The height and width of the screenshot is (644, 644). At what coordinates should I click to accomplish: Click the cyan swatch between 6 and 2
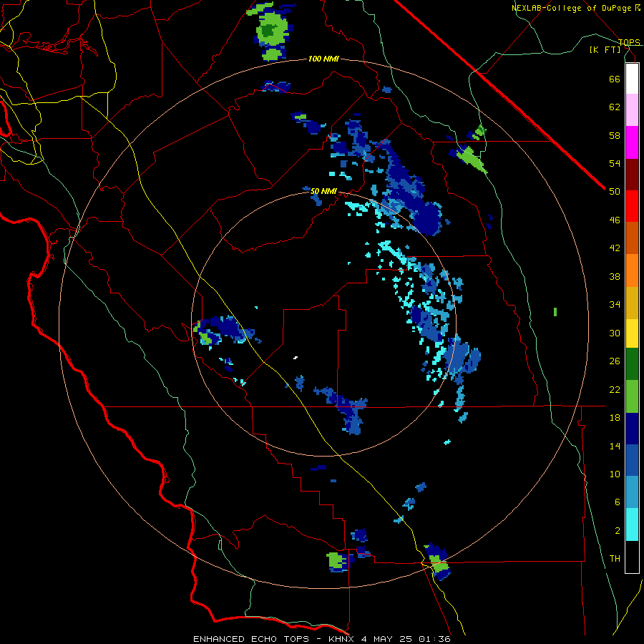[632, 525]
